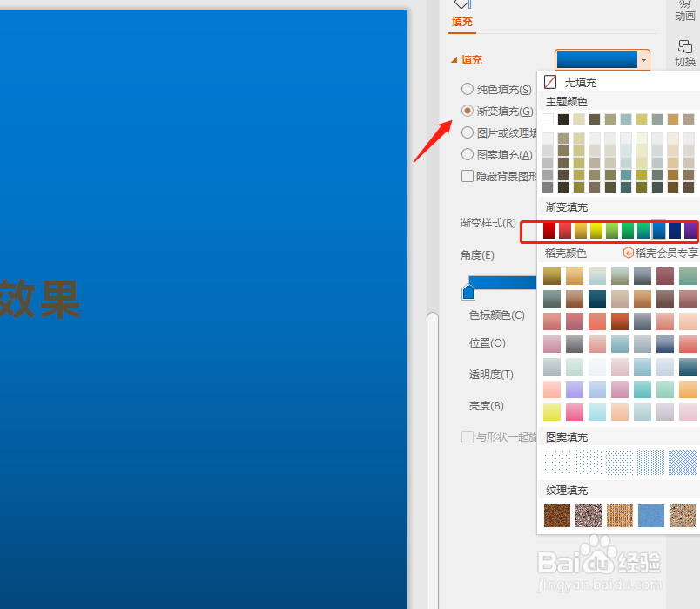
Task: Click the 角度(E) label
Action: point(477,255)
